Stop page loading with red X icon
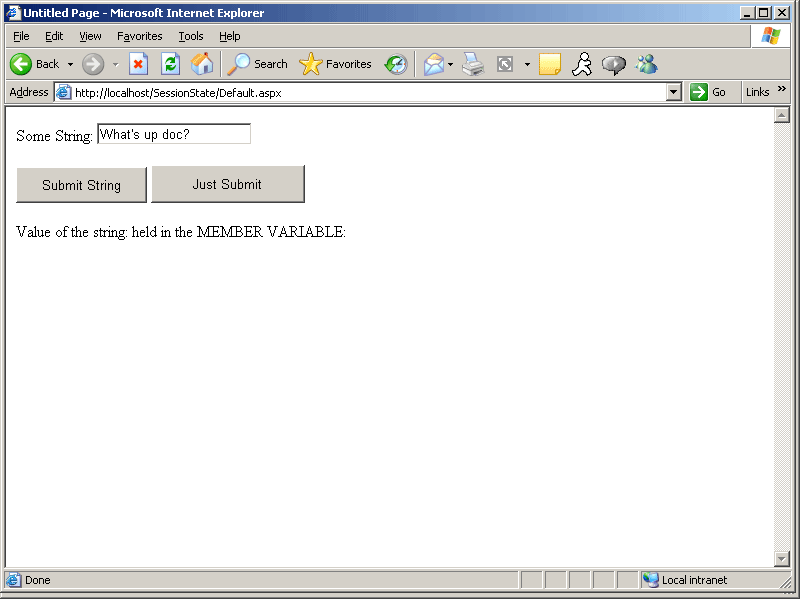The image size is (800, 599). (x=138, y=64)
